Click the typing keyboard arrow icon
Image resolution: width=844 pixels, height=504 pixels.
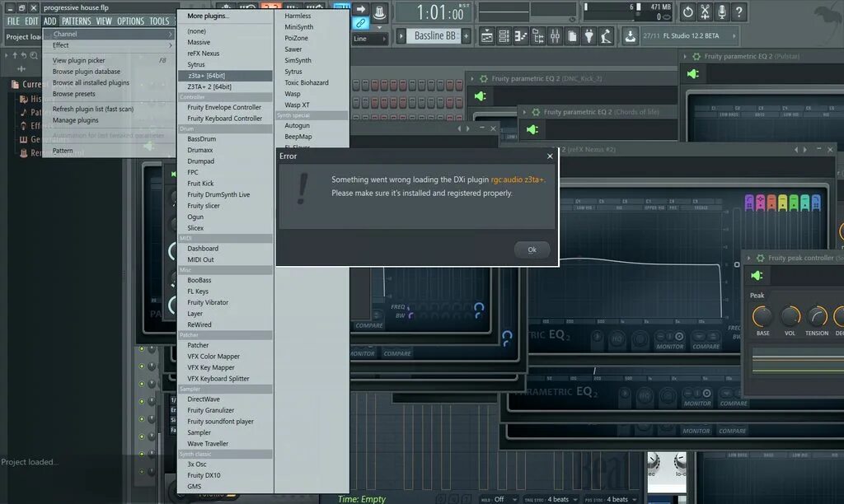(361, 9)
